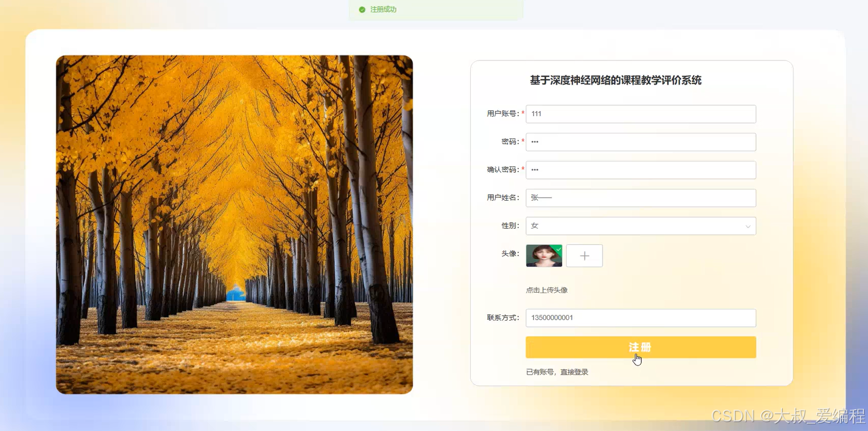Click the 点击上传头像 hint text
The image size is (868, 431).
(546, 290)
